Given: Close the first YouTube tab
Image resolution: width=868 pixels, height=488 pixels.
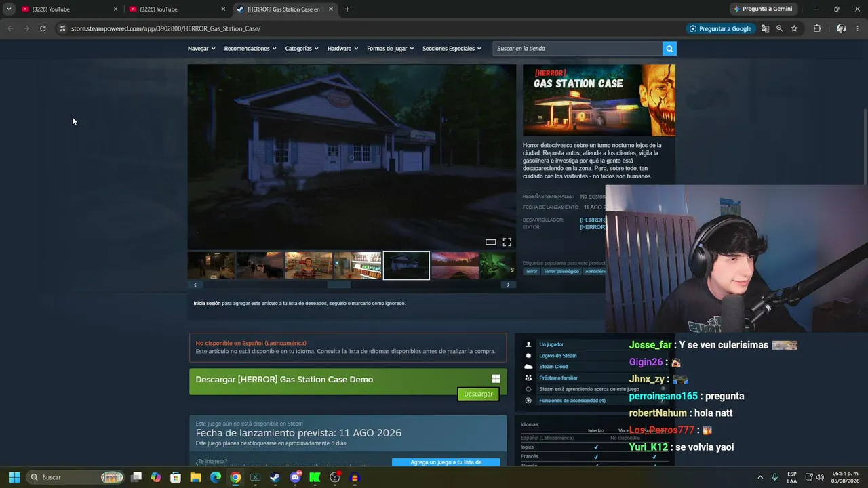Looking at the screenshot, I should (115, 9).
